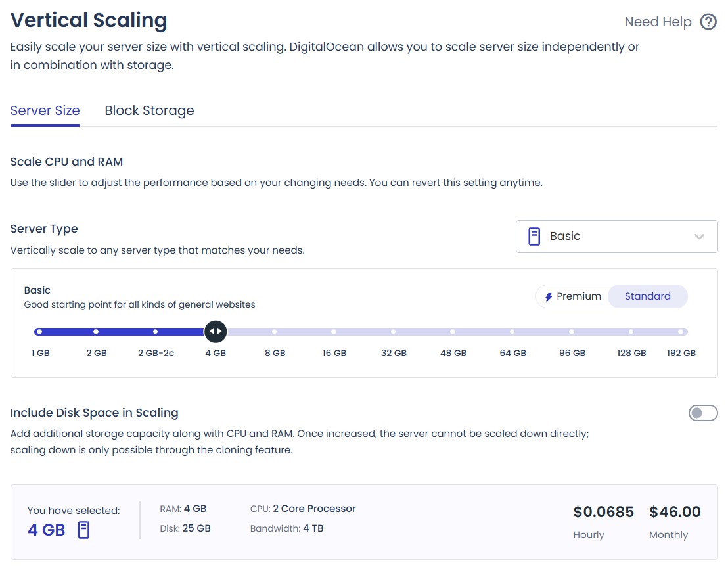Screen dimensions: 728x571
Task: Click the 16 GB tick mark on the slider
Action: (334, 331)
